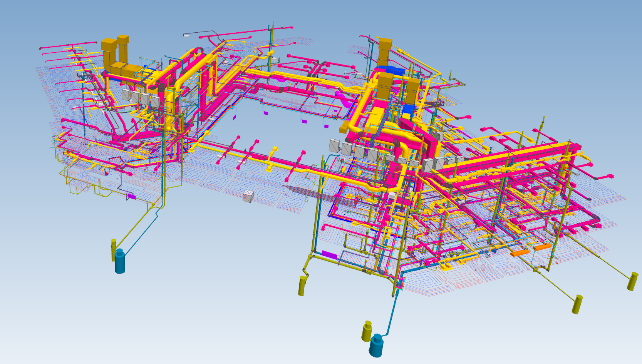642x364 pixels.
Task: Select the grey cube on the central floor grid
Action: point(248,196)
